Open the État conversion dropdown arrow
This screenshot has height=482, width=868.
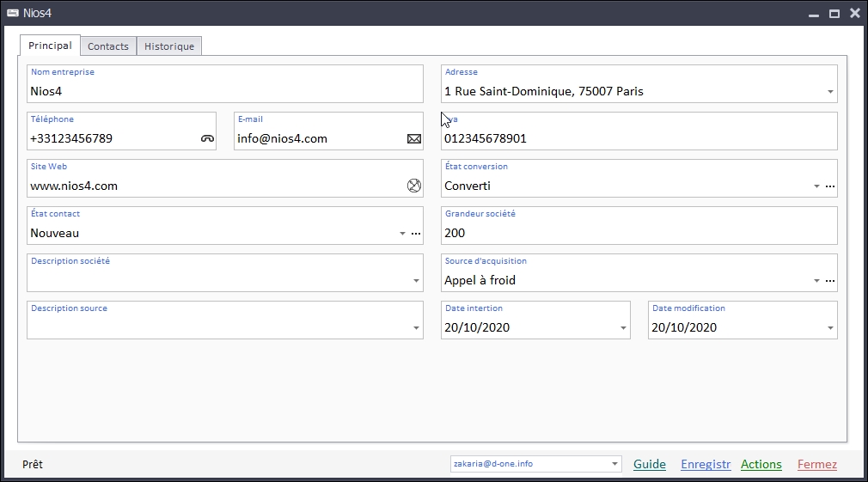(x=816, y=186)
